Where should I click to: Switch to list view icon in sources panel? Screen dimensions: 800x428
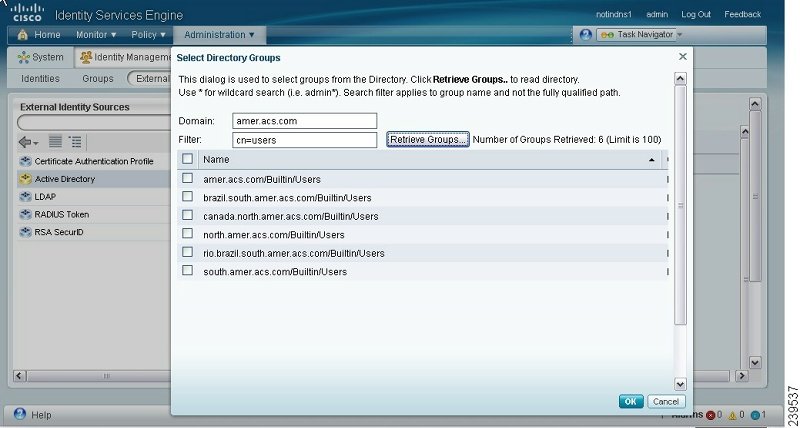(x=55, y=142)
